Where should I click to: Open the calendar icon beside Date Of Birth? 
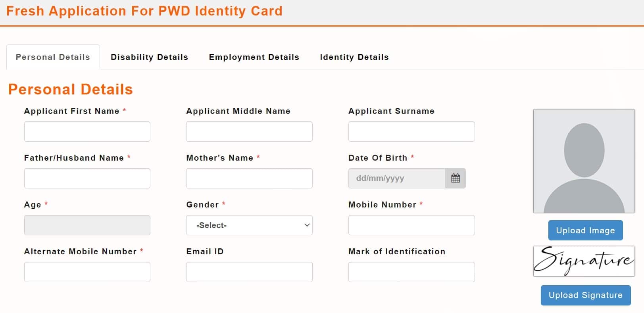pyautogui.click(x=456, y=178)
